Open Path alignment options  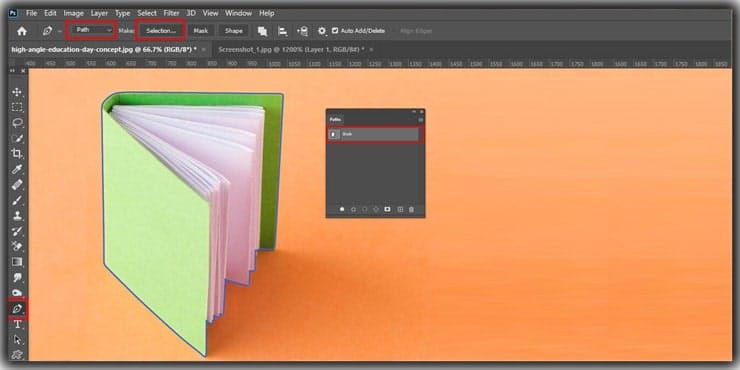coord(283,31)
